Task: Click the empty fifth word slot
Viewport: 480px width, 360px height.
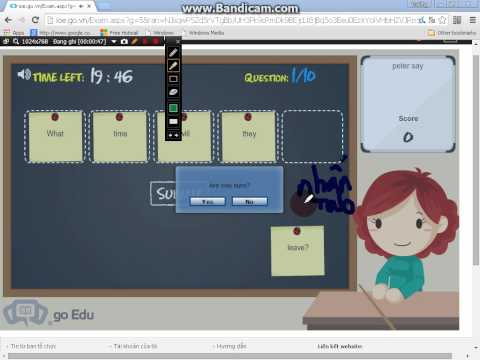Action: point(312,137)
